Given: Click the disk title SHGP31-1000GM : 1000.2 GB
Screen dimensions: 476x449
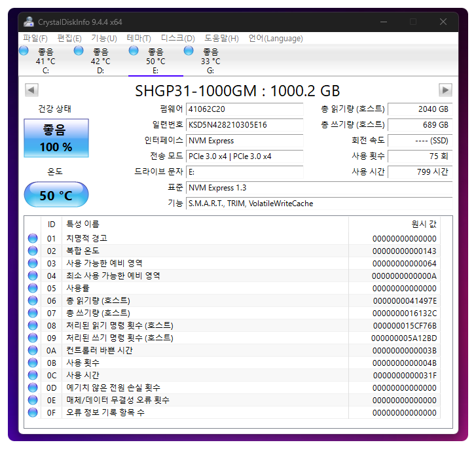Looking at the screenshot, I should (238, 91).
